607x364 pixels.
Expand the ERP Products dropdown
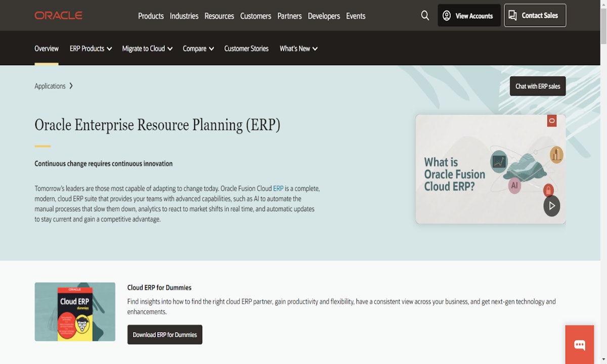91,49
